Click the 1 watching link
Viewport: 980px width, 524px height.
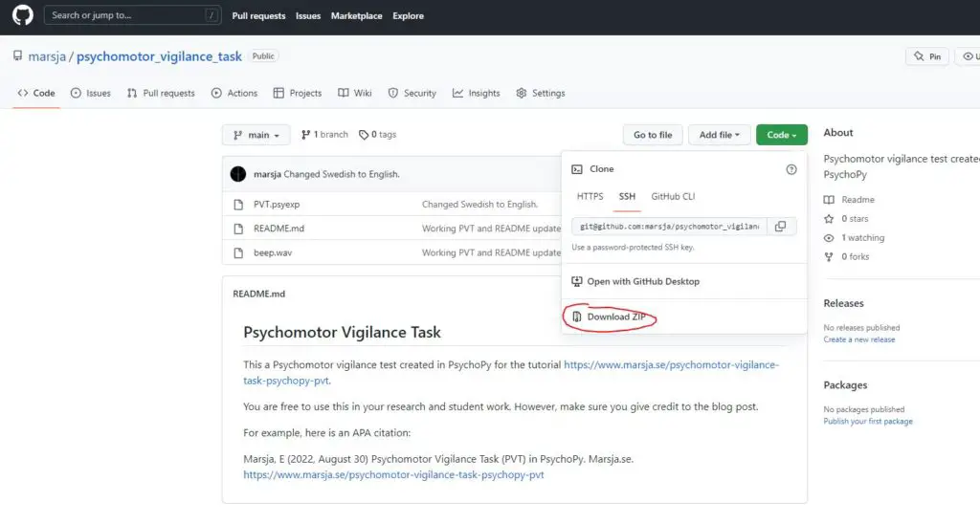(x=862, y=238)
